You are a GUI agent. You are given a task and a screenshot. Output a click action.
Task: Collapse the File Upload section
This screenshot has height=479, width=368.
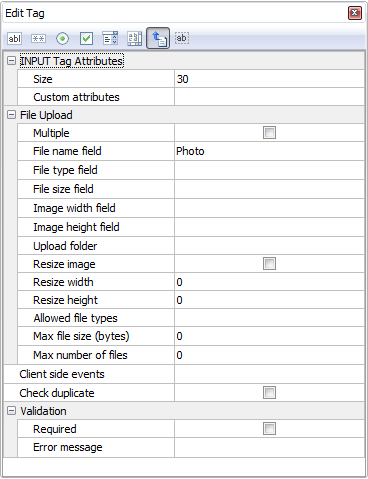click(11, 115)
